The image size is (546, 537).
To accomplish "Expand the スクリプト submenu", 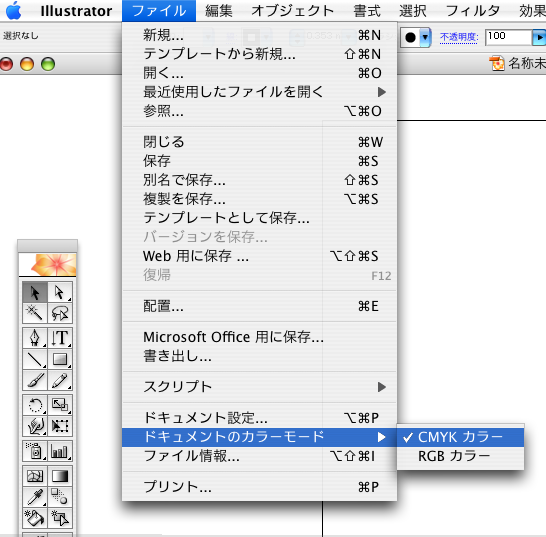I will click(x=259, y=387).
